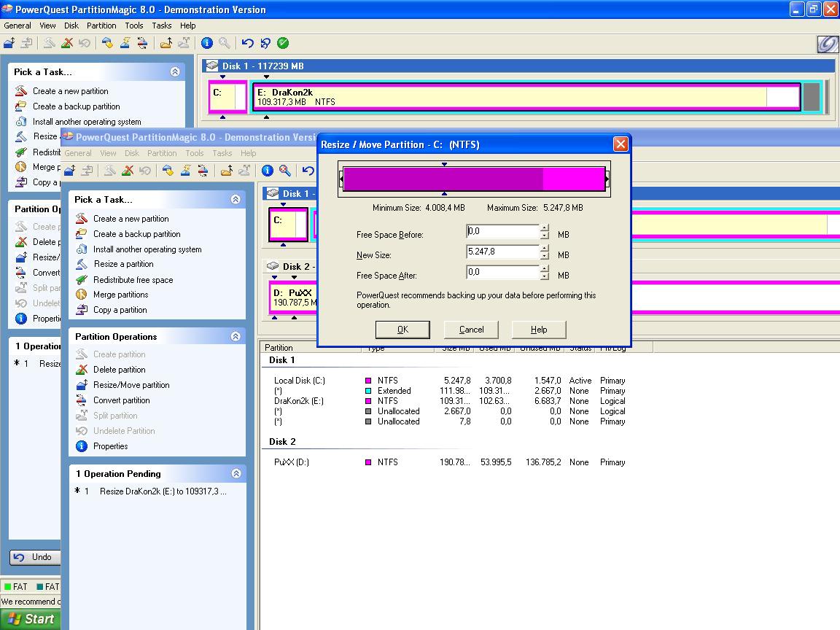Click Convert partition in inner Partition Operations
This screenshot has width=840, height=630.
pos(122,400)
